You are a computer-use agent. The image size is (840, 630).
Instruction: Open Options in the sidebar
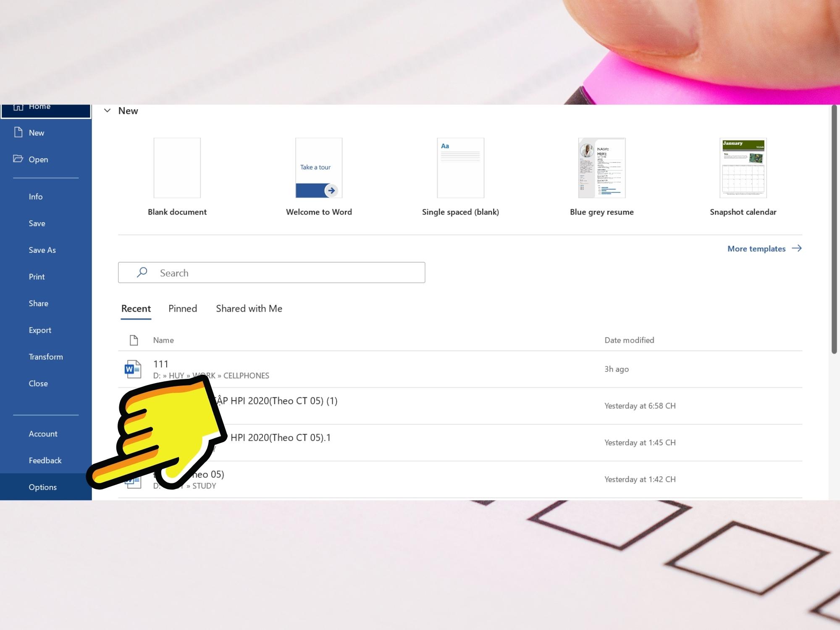42,486
